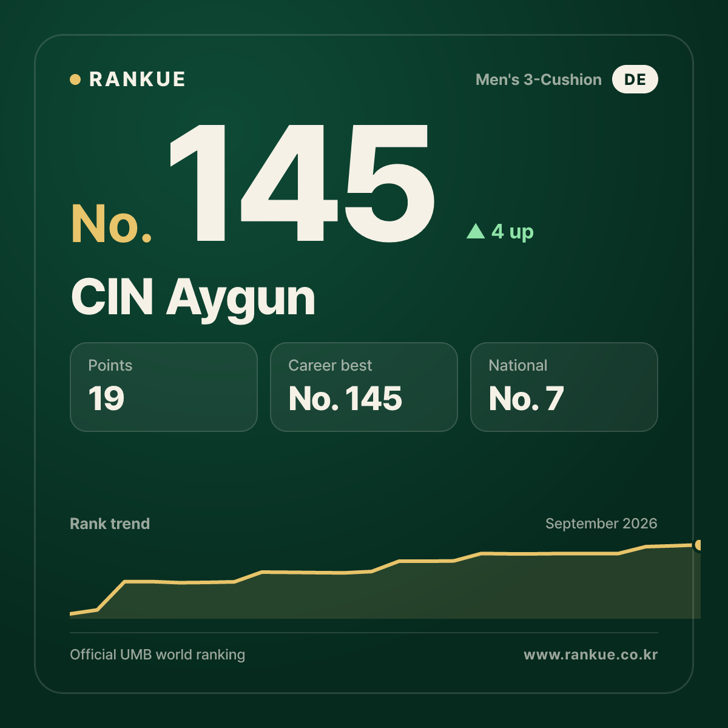The height and width of the screenshot is (728, 728).
Task: Click the RANKUE logo text
Action: (137, 79)
